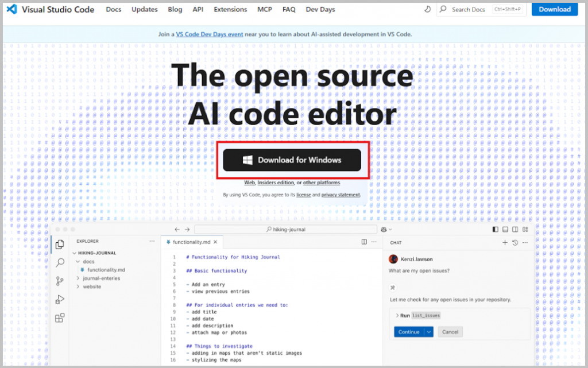Click the Continue button in chat
Image resolution: width=588 pixels, height=368 pixels.
(x=409, y=332)
